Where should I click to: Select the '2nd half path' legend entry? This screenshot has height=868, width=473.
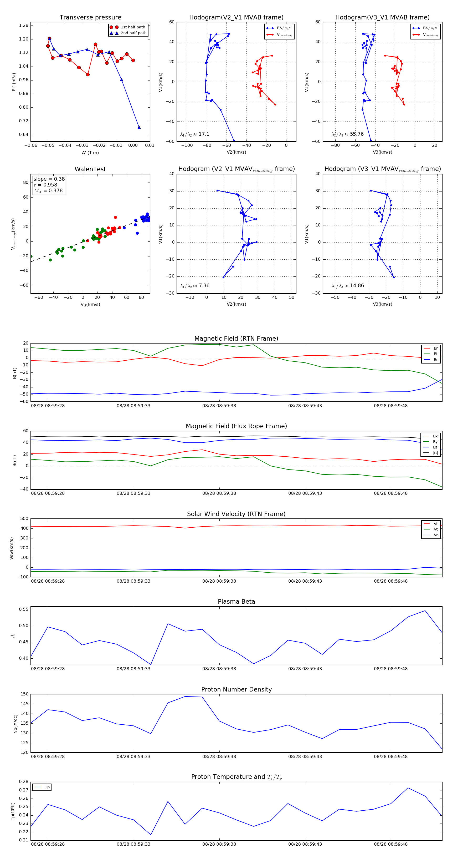(x=128, y=33)
